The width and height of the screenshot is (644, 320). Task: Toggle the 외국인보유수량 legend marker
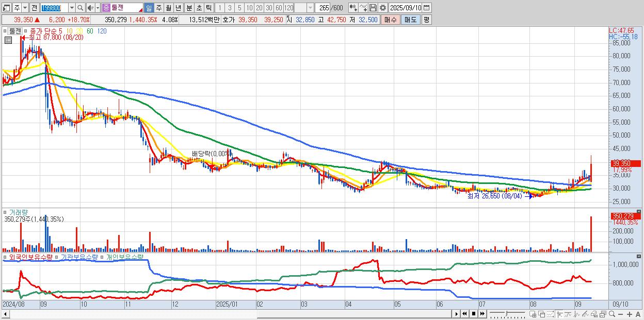[x=6, y=257]
